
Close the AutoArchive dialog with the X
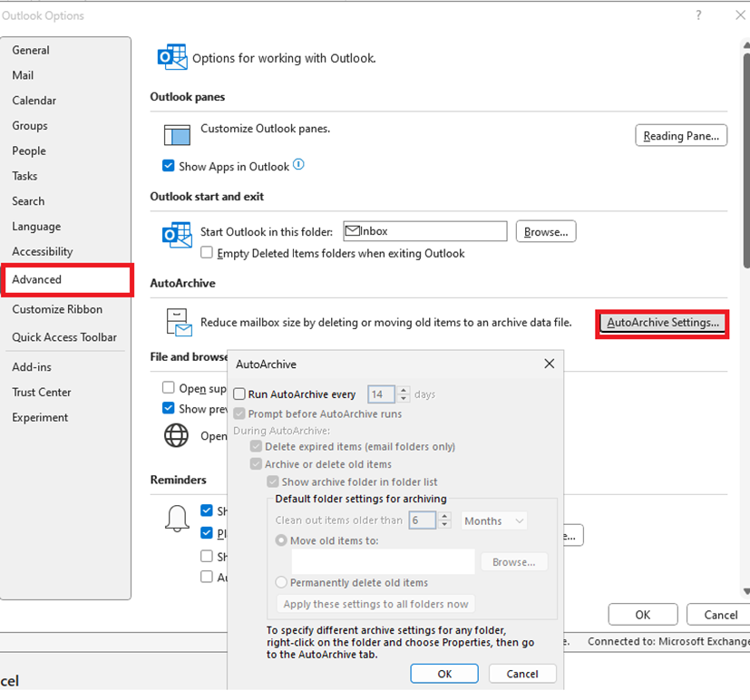point(549,364)
